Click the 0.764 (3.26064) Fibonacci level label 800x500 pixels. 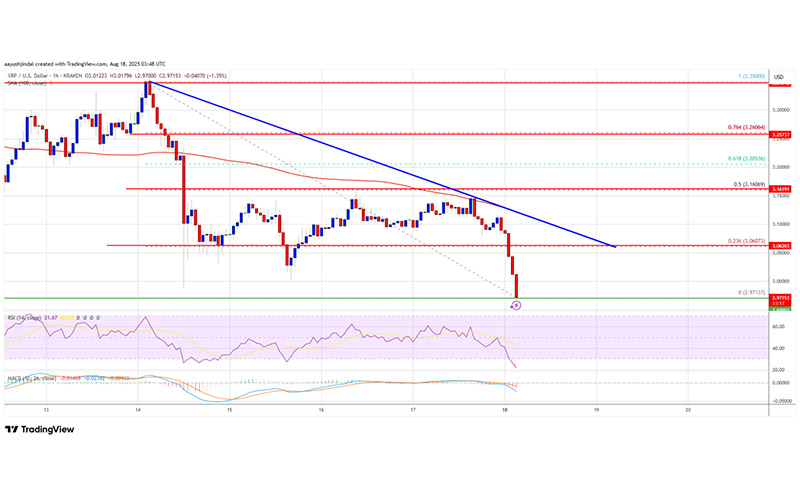[x=746, y=128]
